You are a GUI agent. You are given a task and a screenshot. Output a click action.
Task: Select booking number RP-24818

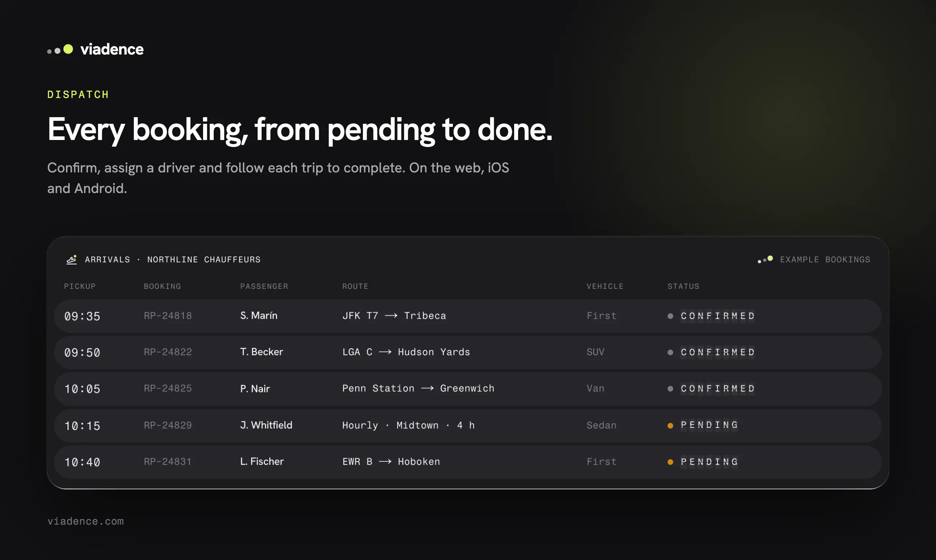[168, 315]
